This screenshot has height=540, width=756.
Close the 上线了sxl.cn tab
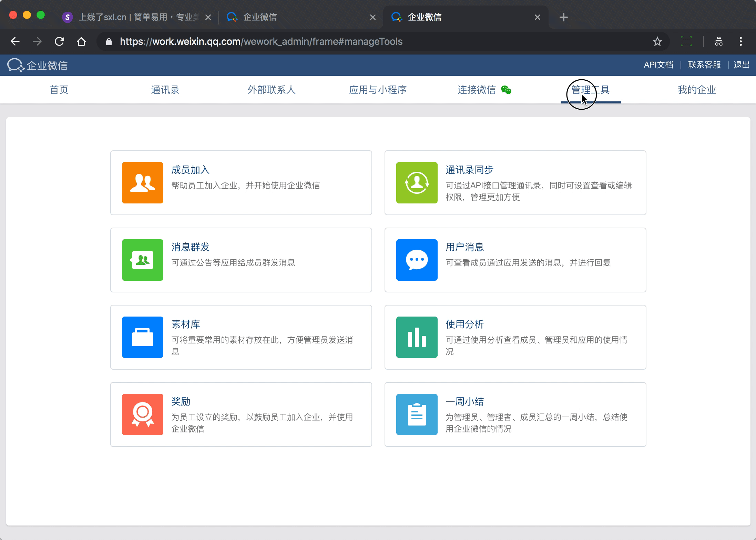pos(208,17)
